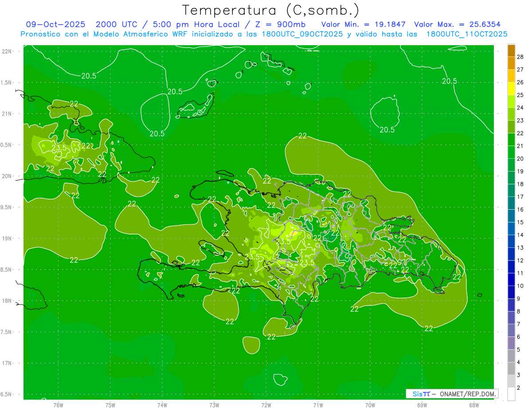The height and width of the screenshot is (411, 532).
Task: Click the 68W longitude axis label
Action: (x=474, y=405)
